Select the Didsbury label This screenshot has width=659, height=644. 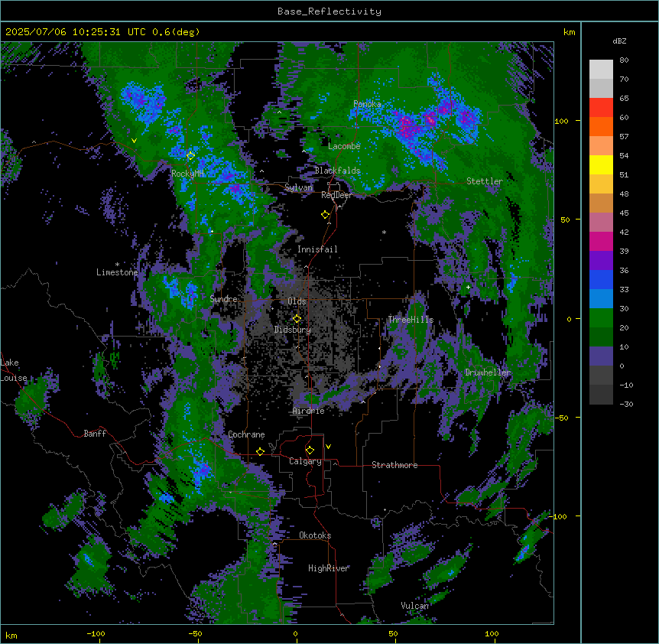tap(293, 330)
